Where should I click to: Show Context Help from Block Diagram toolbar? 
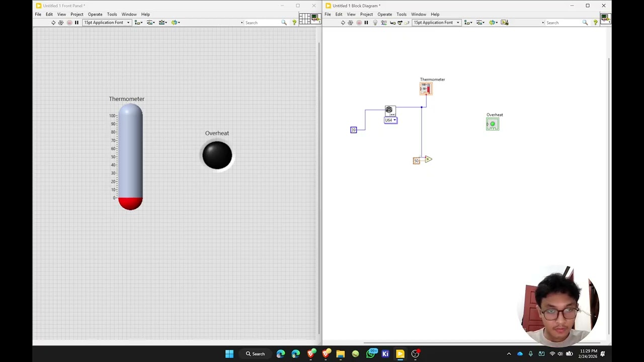coord(596,23)
